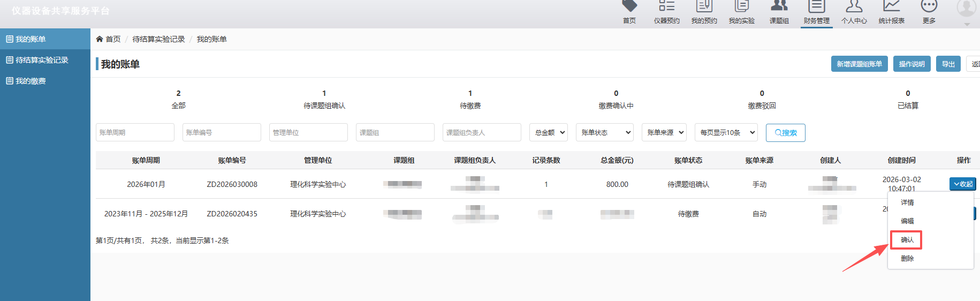
Task: Open 课题组 research group icon
Action: coord(779,12)
